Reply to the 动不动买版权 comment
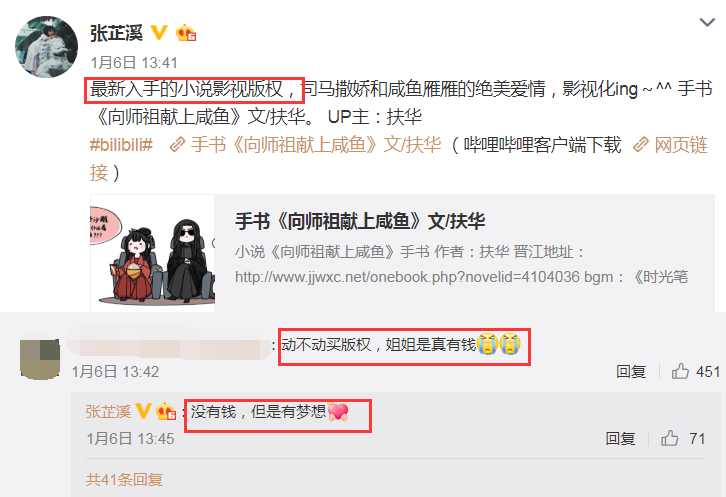This screenshot has height=497, width=726. coord(631,371)
